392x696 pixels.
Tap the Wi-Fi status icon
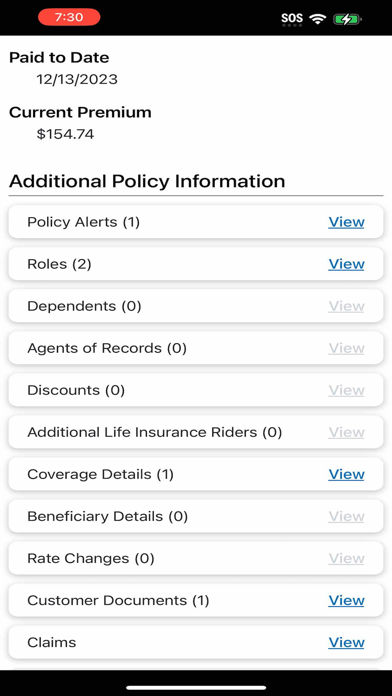tap(317, 18)
